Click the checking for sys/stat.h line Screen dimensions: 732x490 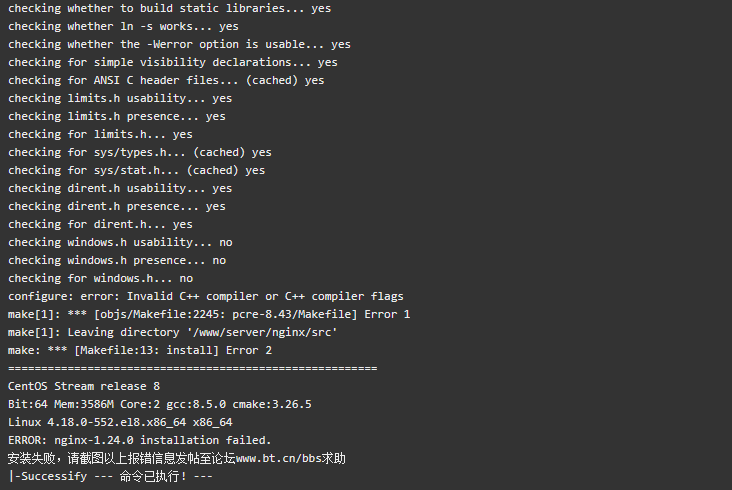click(136, 170)
